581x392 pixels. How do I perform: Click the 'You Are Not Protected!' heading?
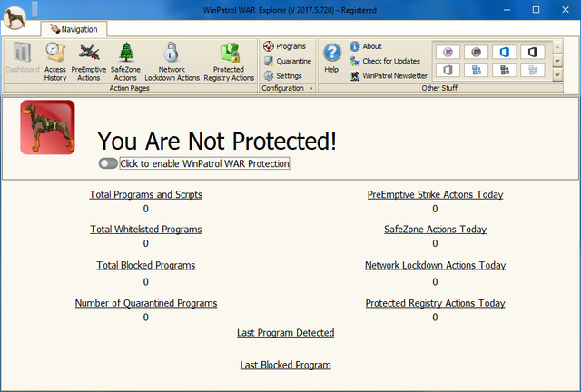click(x=217, y=142)
